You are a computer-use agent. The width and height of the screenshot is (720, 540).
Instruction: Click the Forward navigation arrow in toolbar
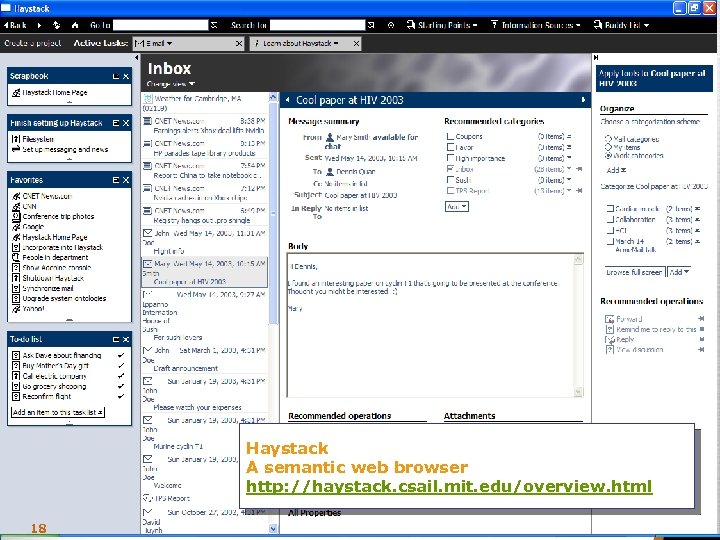point(39,25)
